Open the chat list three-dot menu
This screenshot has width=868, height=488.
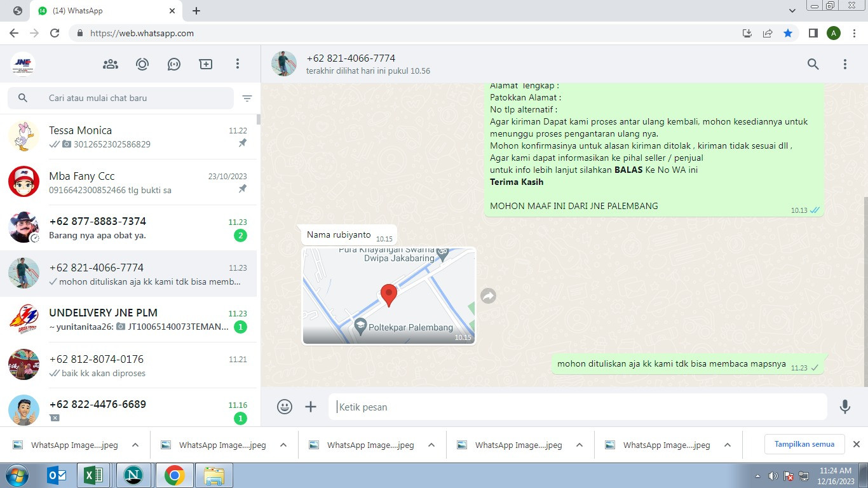pos(238,64)
